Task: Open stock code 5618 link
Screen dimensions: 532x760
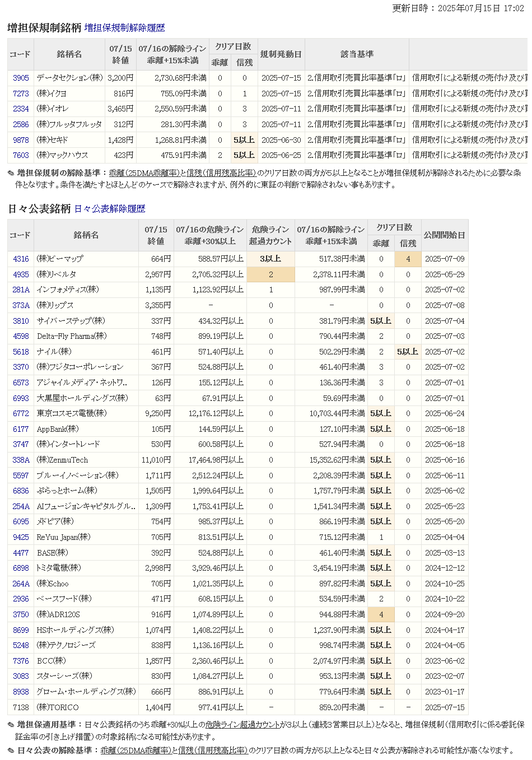Action: click(x=21, y=352)
